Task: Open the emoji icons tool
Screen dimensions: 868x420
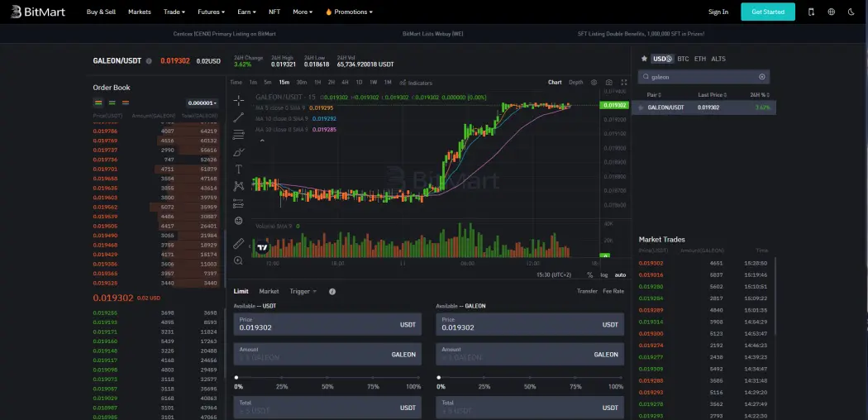Action: [239, 221]
